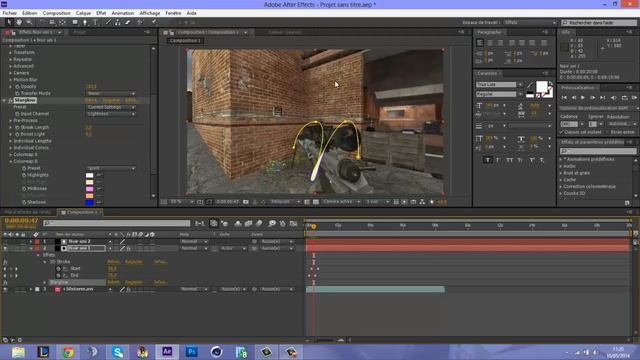
Task: Open the Animation menu
Action: pos(122,13)
